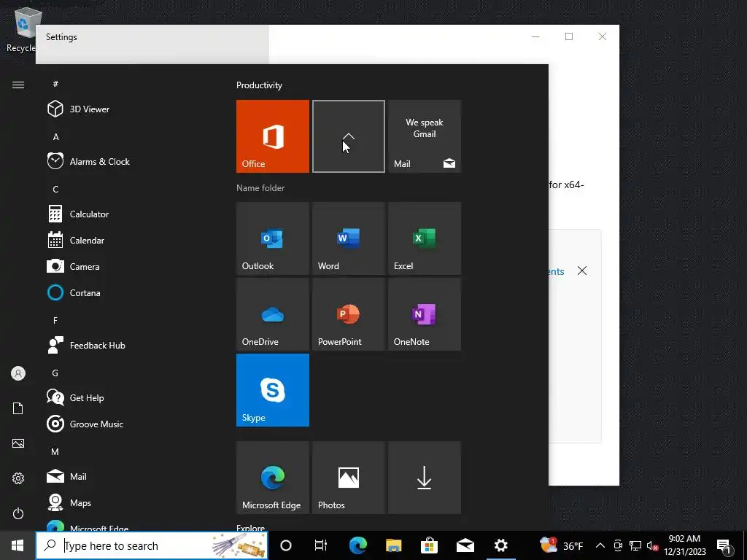Open the OneDrive tile
The height and width of the screenshot is (560, 747).
[273, 314]
